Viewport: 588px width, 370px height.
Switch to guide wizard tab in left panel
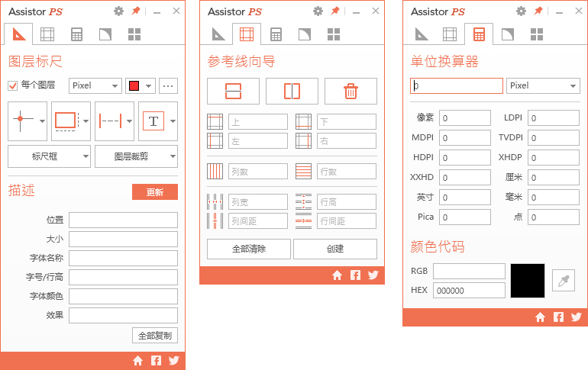click(47, 34)
